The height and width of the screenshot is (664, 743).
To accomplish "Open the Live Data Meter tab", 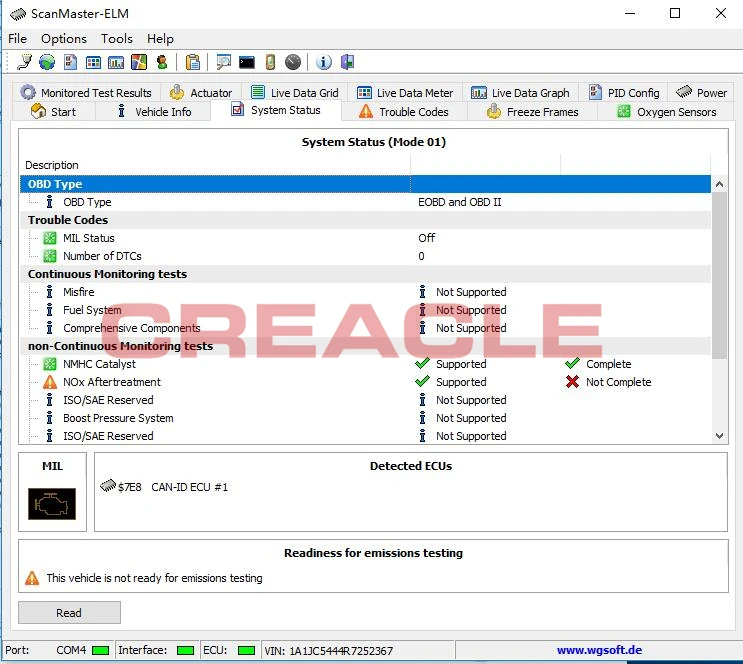I will 405,92.
